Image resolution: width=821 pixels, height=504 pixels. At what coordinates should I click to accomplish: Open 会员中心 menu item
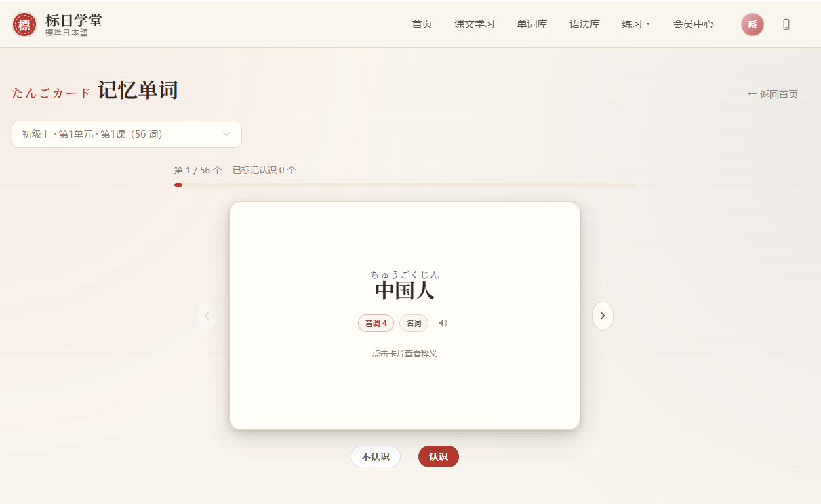coord(693,24)
